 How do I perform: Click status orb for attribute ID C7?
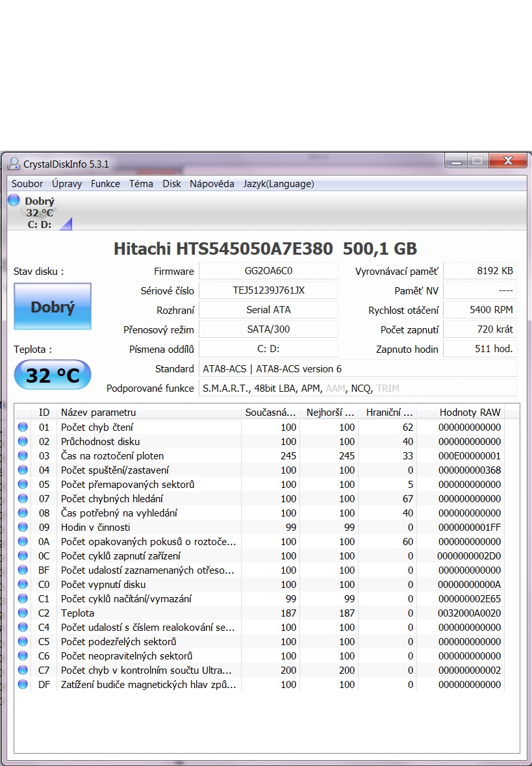click(x=23, y=670)
